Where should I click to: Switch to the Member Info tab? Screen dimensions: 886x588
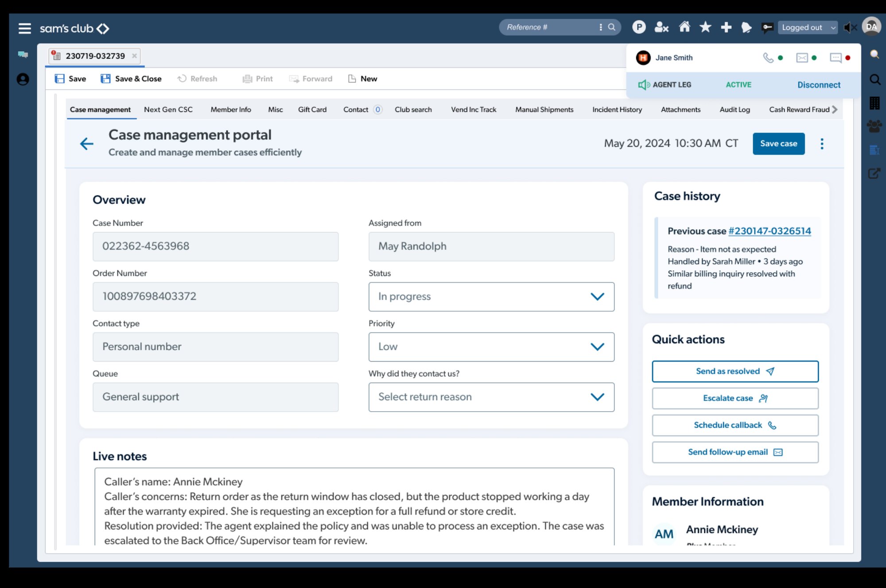(231, 109)
